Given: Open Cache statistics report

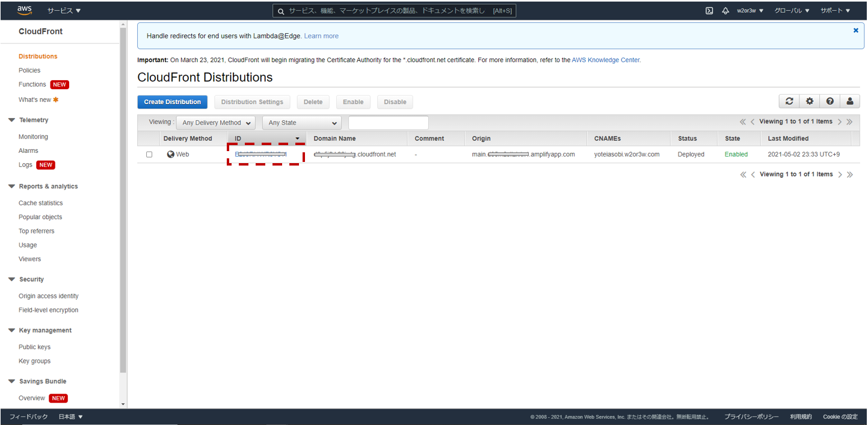Looking at the screenshot, I should (x=41, y=203).
